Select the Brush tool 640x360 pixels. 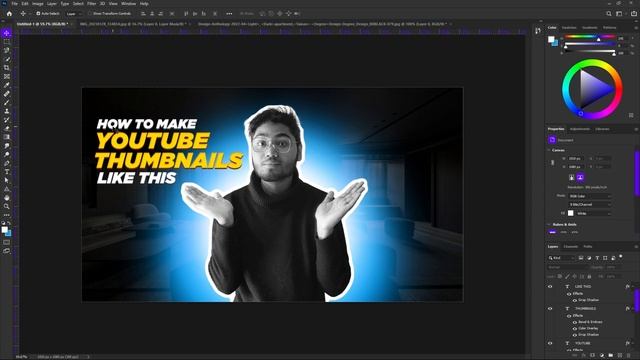(x=7, y=102)
